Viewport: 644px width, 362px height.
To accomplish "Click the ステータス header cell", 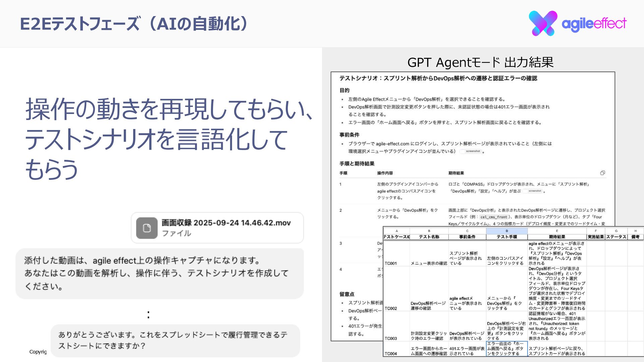I will tap(616, 237).
